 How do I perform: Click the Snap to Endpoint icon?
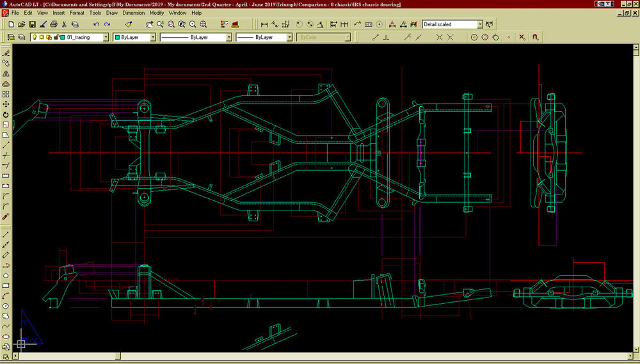pos(376,37)
